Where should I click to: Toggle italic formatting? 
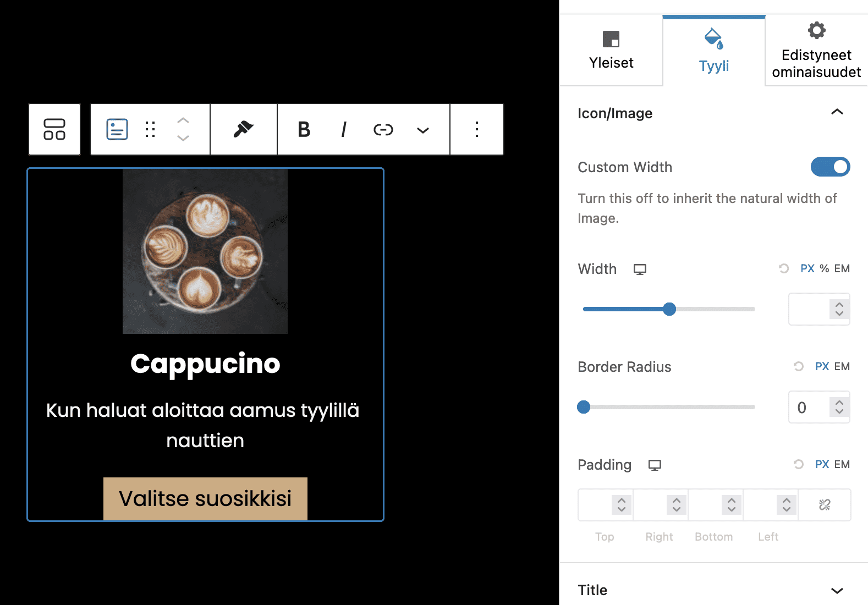pyautogui.click(x=344, y=130)
